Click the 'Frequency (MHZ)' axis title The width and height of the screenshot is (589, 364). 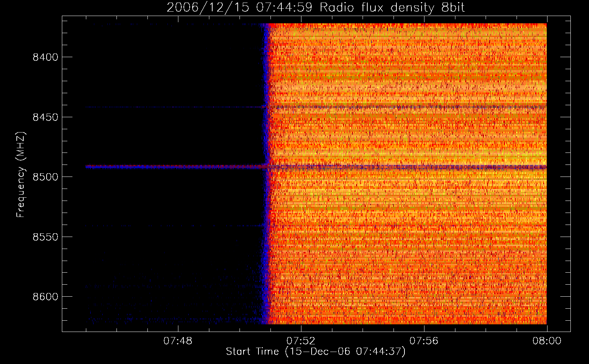click(21, 175)
